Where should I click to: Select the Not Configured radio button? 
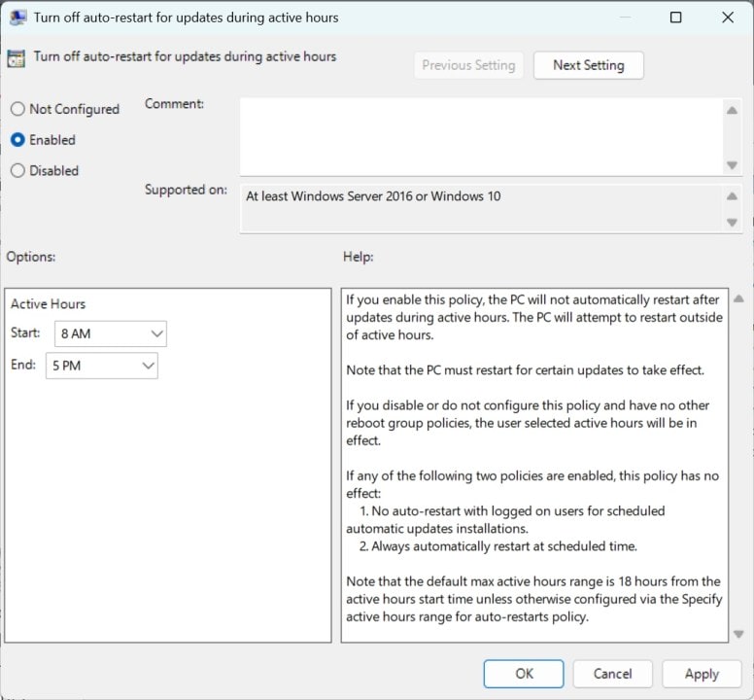click(x=17, y=109)
